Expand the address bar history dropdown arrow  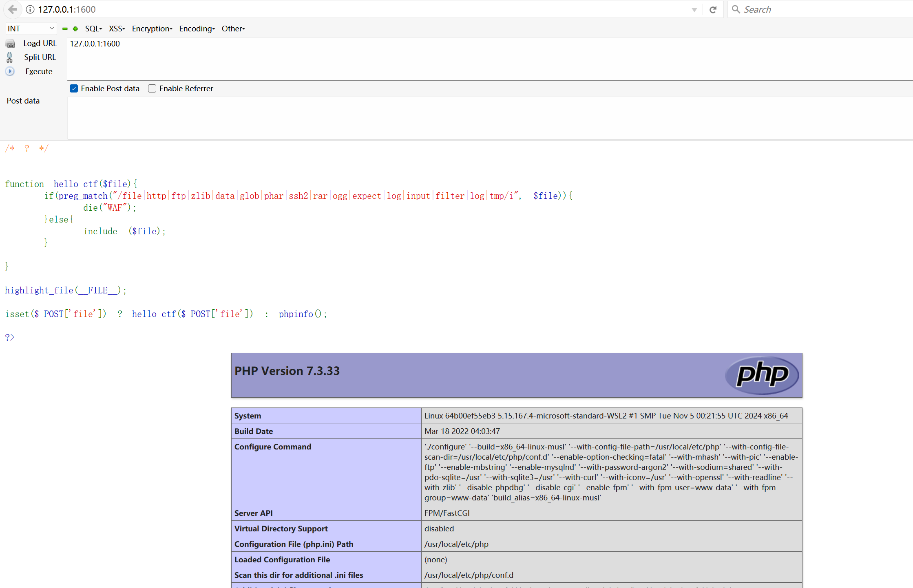pyautogui.click(x=694, y=10)
